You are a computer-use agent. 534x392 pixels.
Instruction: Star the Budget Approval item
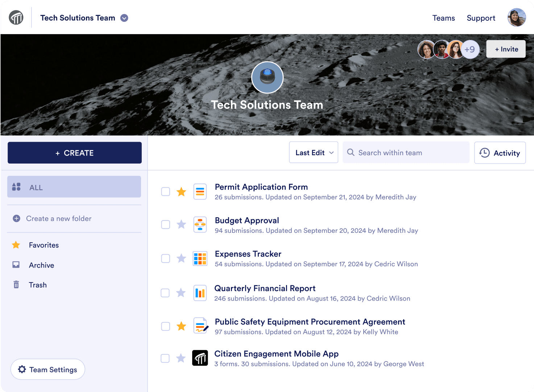pos(181,225)
